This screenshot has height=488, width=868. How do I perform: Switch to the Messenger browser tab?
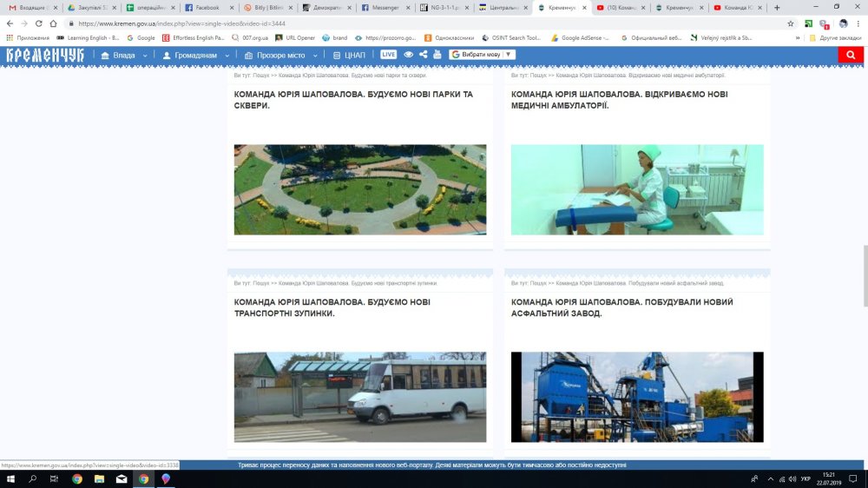tap(383, 7)
